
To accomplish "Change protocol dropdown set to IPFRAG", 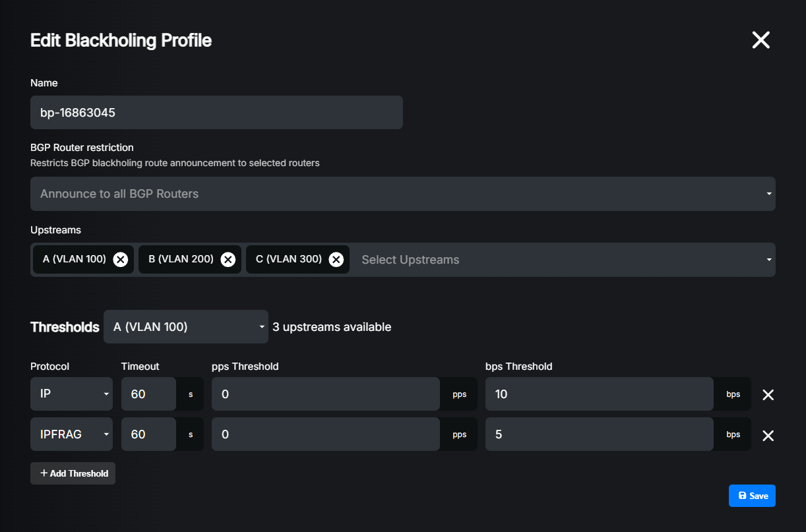I will (71, 434).
